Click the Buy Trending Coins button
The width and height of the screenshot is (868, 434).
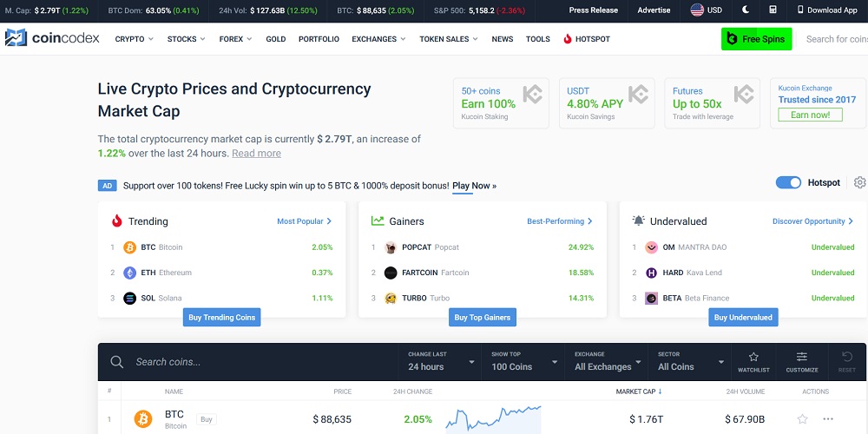[x=222, y=318]
